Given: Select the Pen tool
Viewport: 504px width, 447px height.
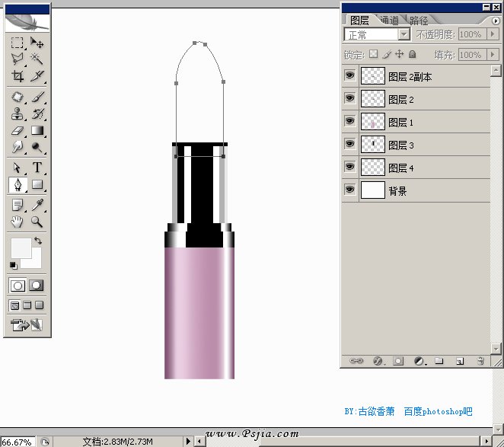Looking at the screenshot, I should point(18,184).
